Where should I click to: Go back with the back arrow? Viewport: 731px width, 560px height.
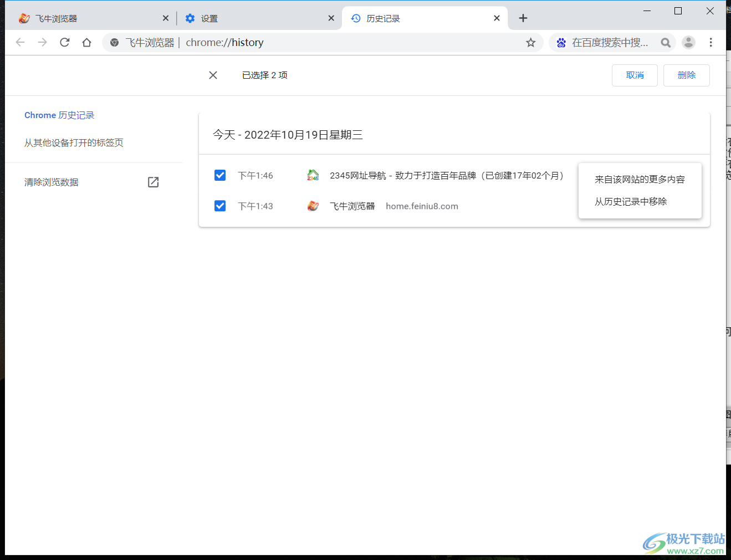pyautogui.click(x=21, y=42)
